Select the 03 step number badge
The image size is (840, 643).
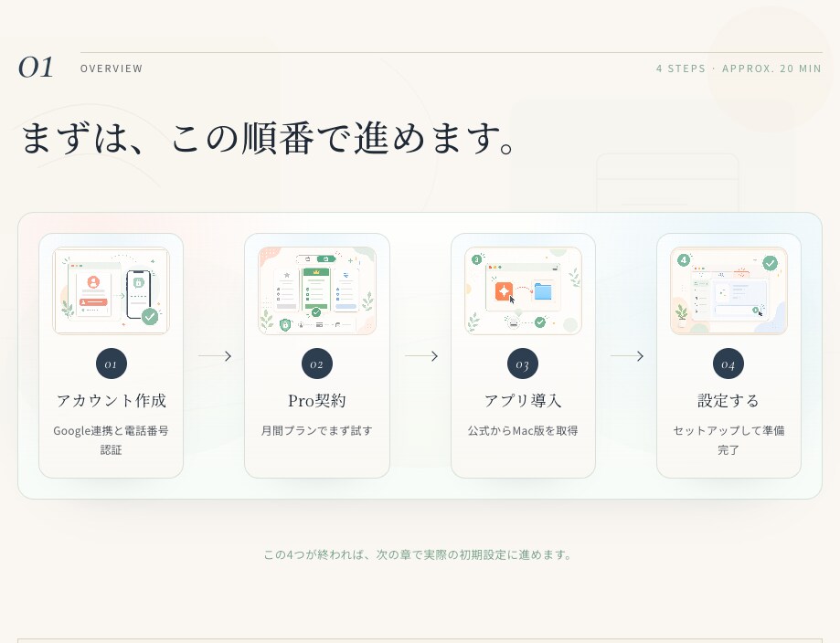click(523, 364)
